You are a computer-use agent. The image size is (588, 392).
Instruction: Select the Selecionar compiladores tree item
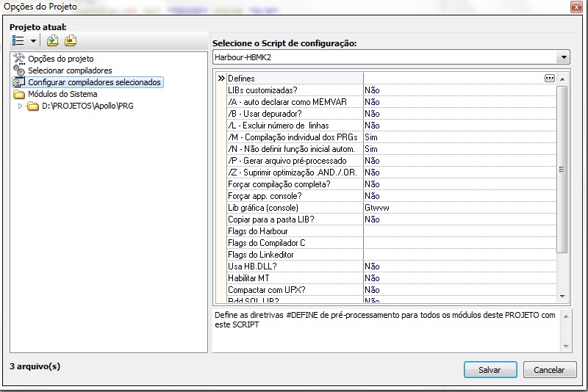pos(70,70)
